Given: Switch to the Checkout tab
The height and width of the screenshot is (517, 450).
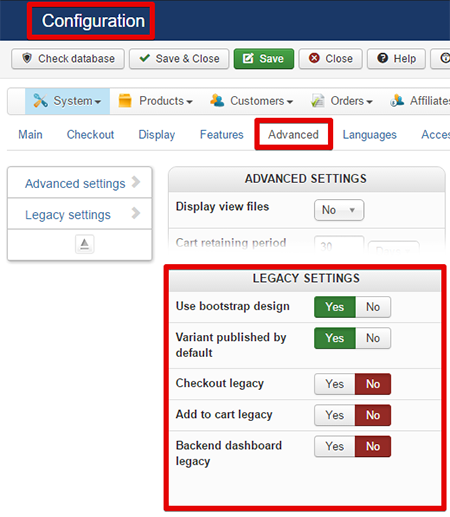Looking at the screenshot, I should coord(90,135).
